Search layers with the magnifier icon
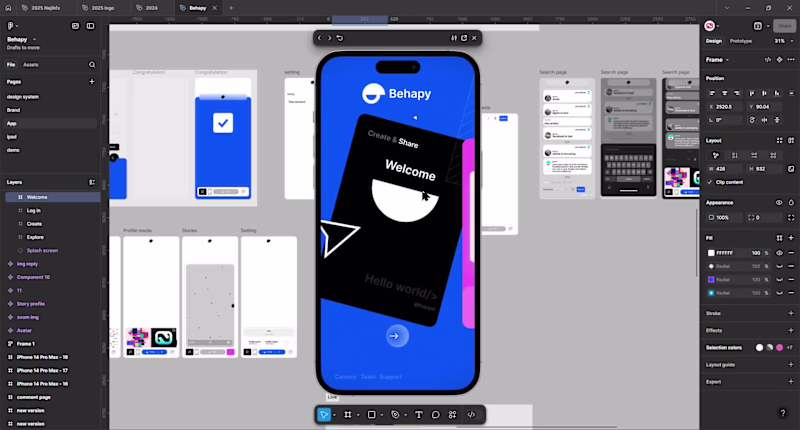Viewport: 800px width, 430px height. click(x=92, y=65)
